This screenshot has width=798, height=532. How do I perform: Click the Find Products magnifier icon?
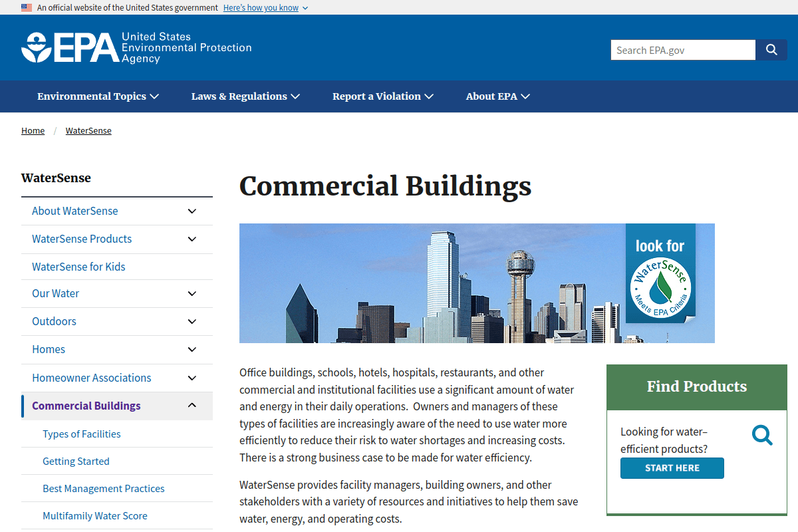[762, 436]
